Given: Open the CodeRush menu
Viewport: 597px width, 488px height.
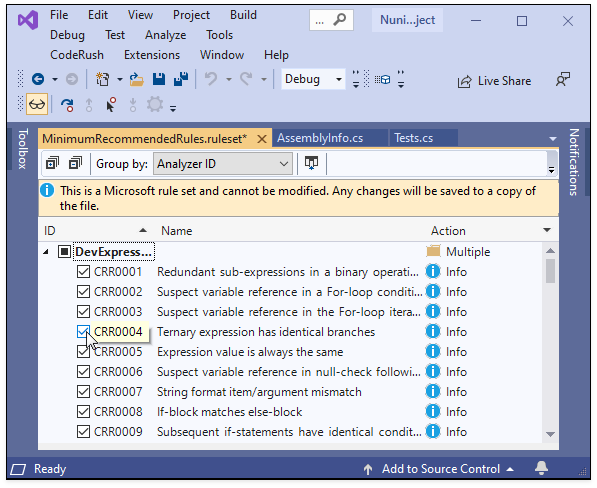Looking at the screenshot, I should click(x=77, y=55).
